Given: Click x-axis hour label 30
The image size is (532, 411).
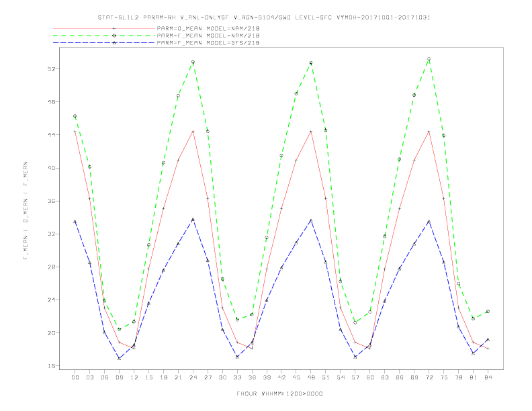Looking at the screenshot, I should click(x=222, y=377).
